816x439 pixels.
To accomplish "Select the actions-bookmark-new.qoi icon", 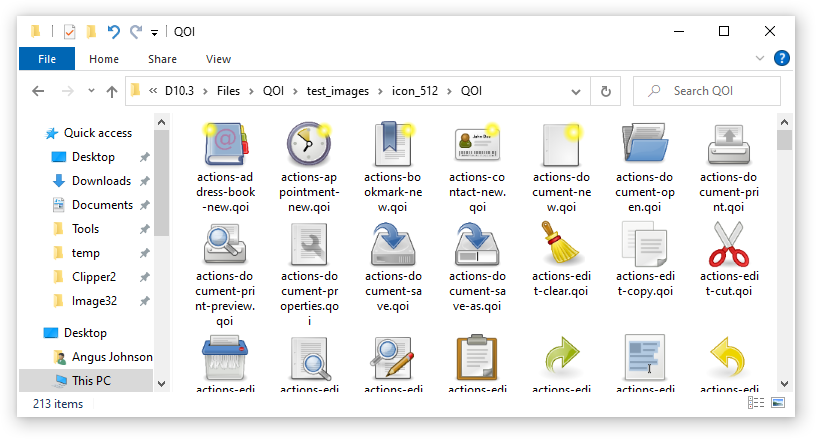I will [x=393, y=144].
